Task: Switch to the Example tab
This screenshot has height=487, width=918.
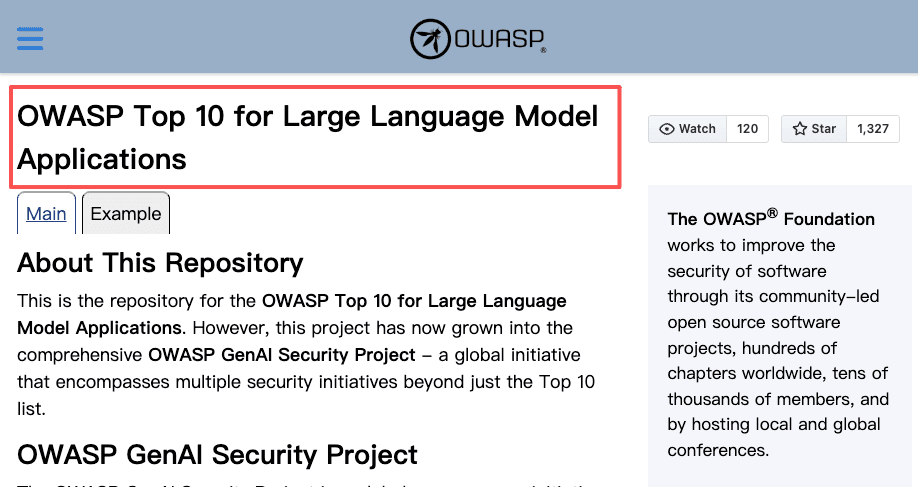Action: point(126,214)
